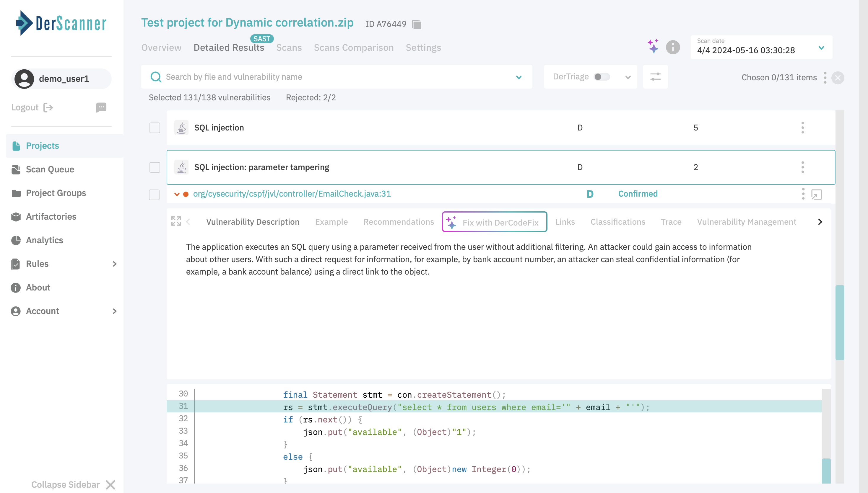Image resolution: width=868 pixels, height=493 pixels.
Task: Focus the file and vulnerability search field
Action: [337, 77]
